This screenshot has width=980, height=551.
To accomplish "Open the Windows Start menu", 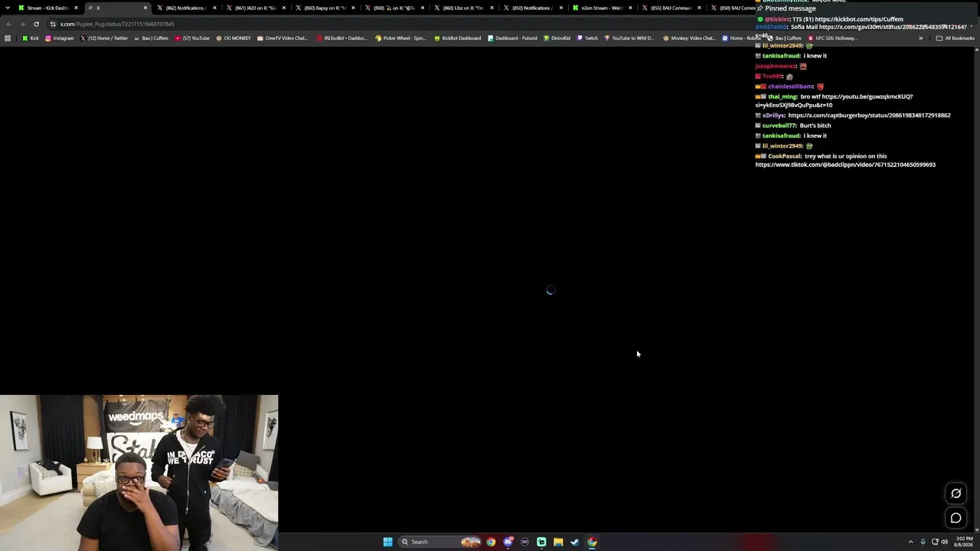I will tap(387, 542).
